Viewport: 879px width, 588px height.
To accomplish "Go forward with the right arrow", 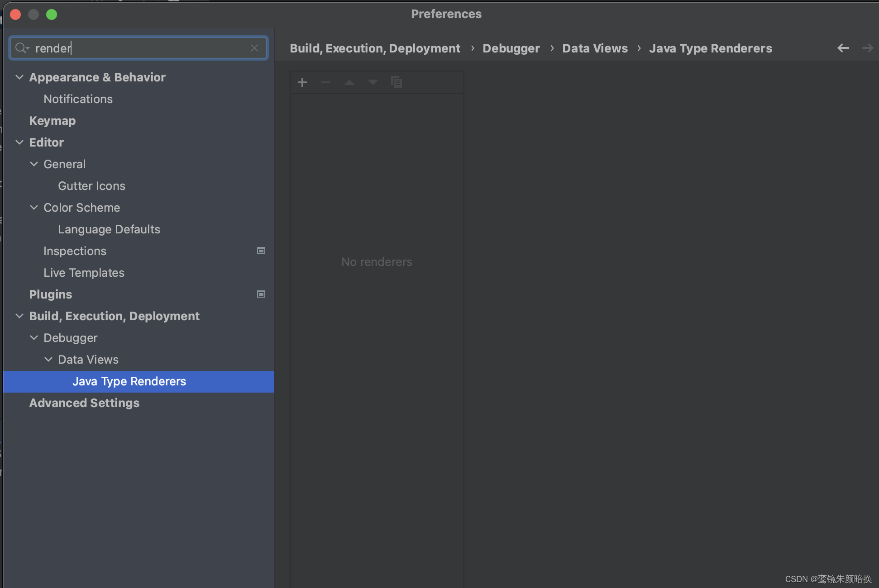I will tap(867, 48).
